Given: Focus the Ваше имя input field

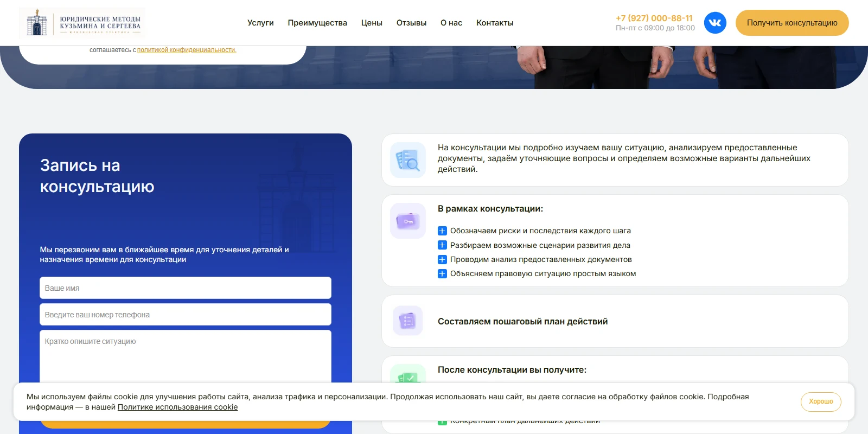Looking at the screenshot, I should [x=186, y=288].
